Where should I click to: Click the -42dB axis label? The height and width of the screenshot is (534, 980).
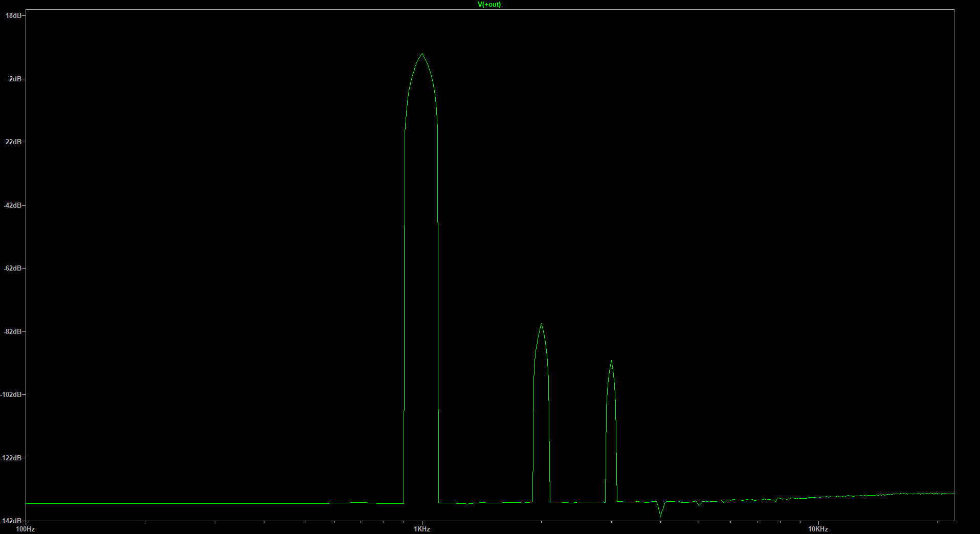tap(13, 205)
